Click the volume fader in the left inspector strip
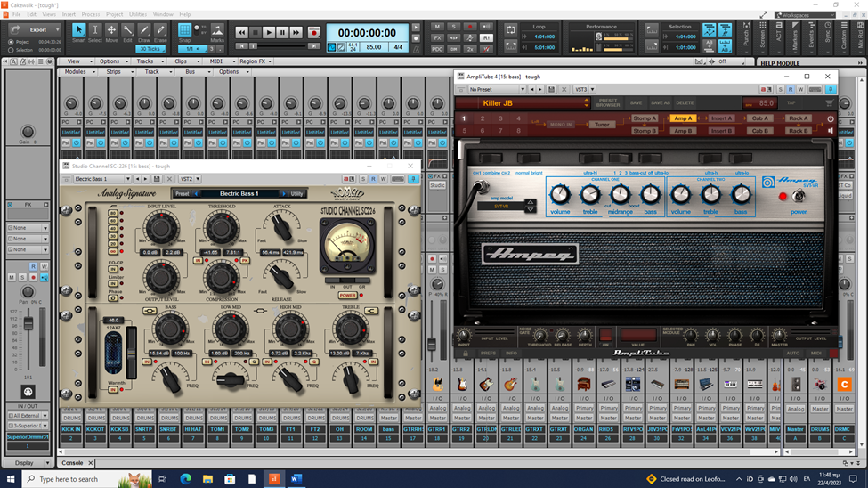The height and width of the screenshot is (488, 868). coord(28,323)
